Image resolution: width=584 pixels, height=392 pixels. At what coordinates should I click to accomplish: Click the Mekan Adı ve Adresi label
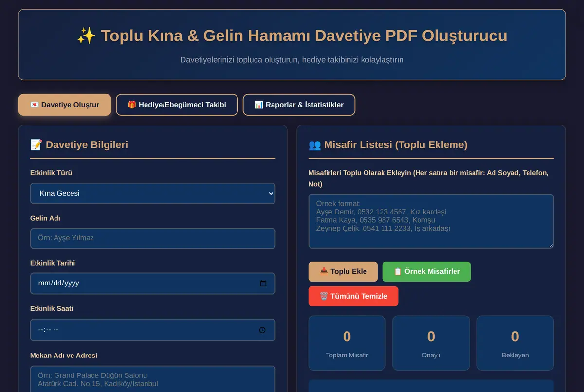coord(64,356)
